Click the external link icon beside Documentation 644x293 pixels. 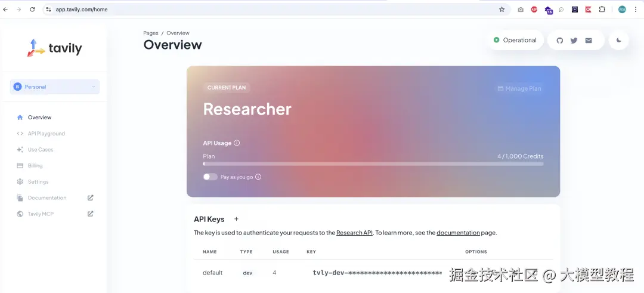tap(91, 198)
